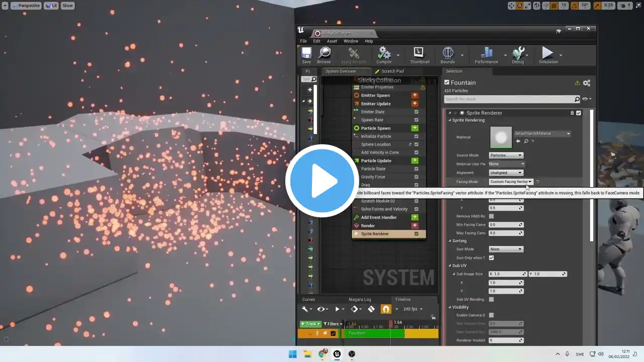Click the Perspective viewport button
This screenshot has width=644, height=362.
26,6
